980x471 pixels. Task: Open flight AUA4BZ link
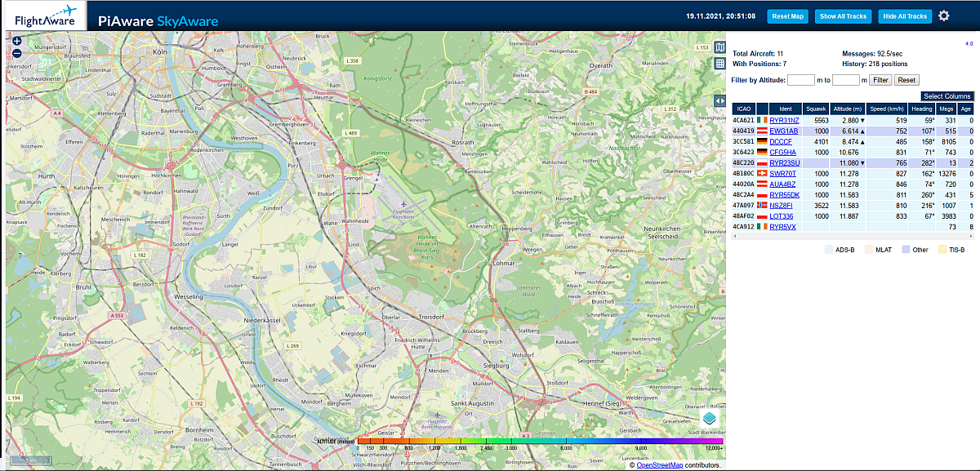(x=783, y=184)
